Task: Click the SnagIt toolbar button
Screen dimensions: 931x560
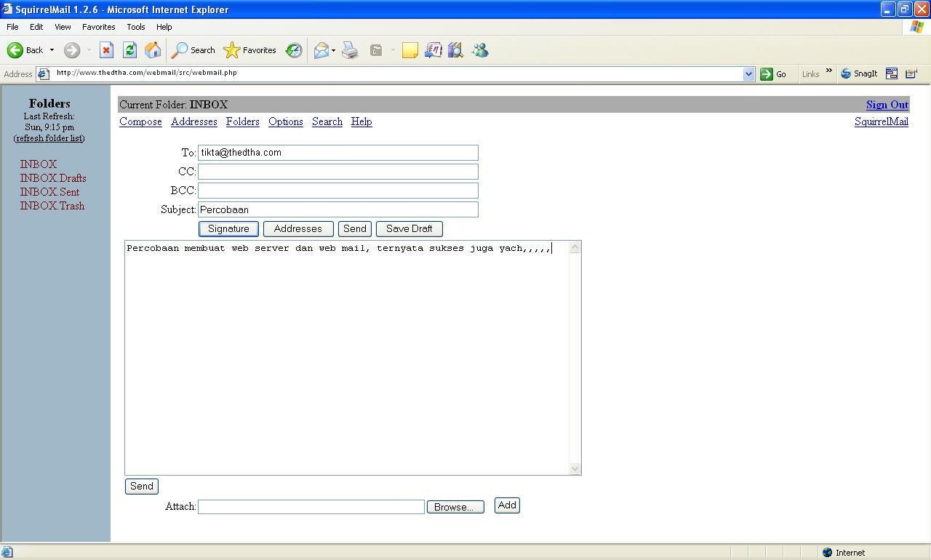Action: (859, 73)
